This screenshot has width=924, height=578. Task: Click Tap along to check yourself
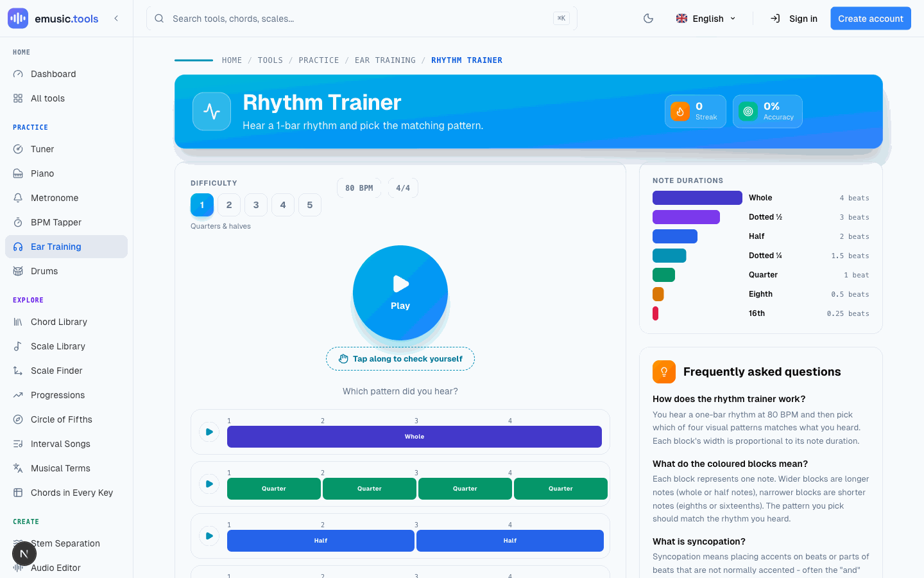point(400,359)
